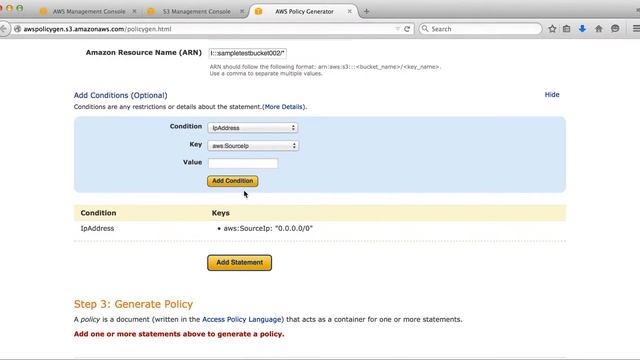Go to the home page icon
The image size is (640, 360).
coord(599,29)
